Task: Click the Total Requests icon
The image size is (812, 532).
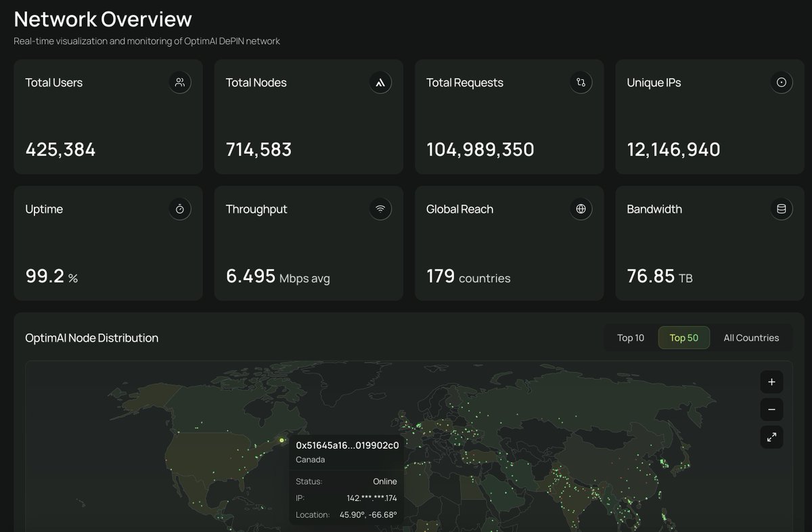Action: [x=581, y=83]
